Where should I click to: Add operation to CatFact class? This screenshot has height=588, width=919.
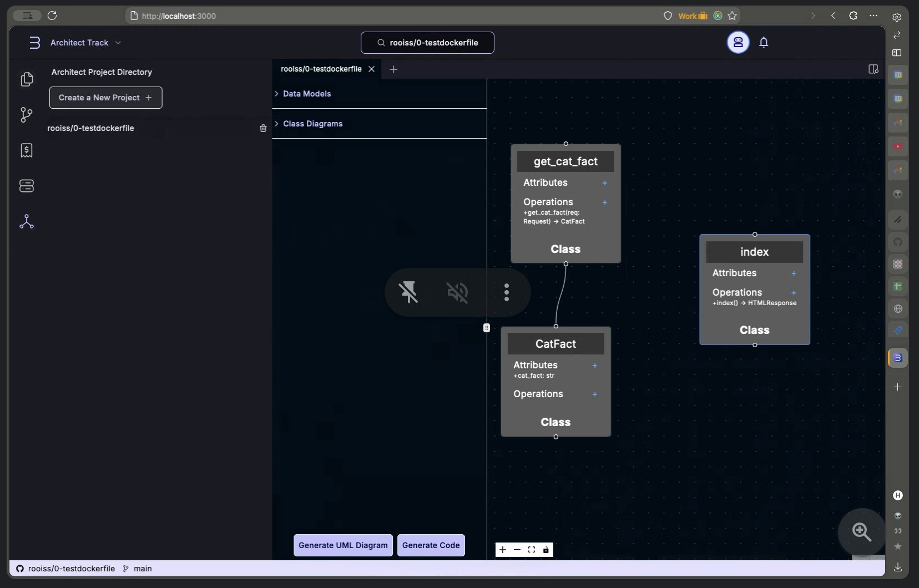tap(594, 394)
